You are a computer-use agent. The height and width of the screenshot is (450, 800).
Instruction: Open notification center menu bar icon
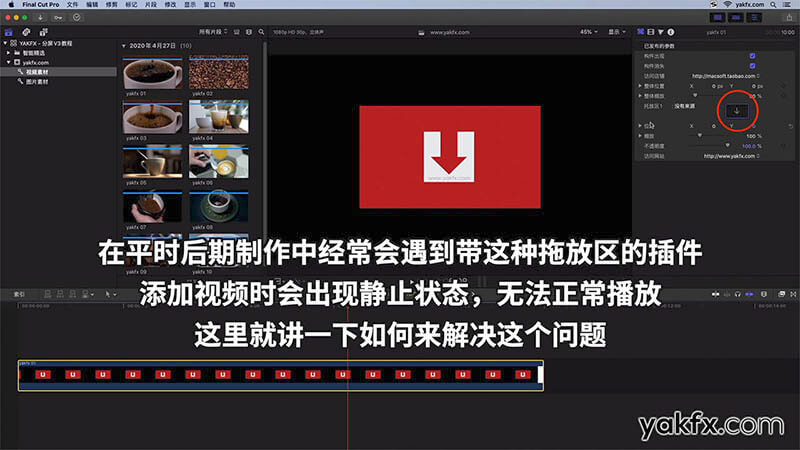coord(787,4)
